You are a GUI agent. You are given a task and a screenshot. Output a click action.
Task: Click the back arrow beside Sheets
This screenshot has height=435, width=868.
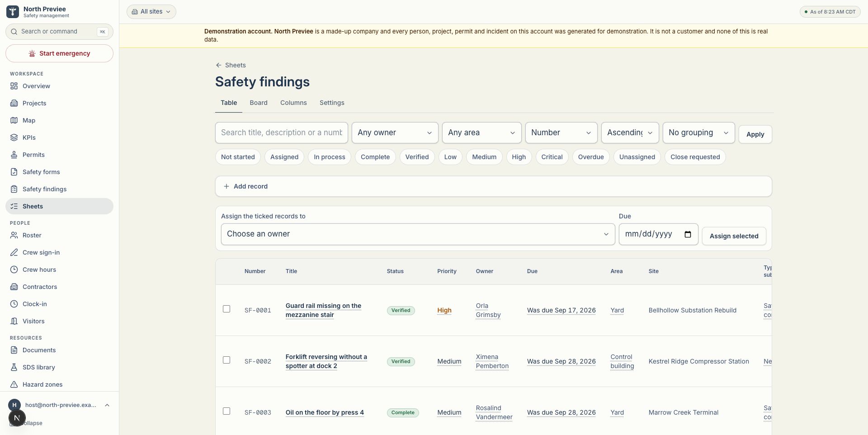(219, 65)
